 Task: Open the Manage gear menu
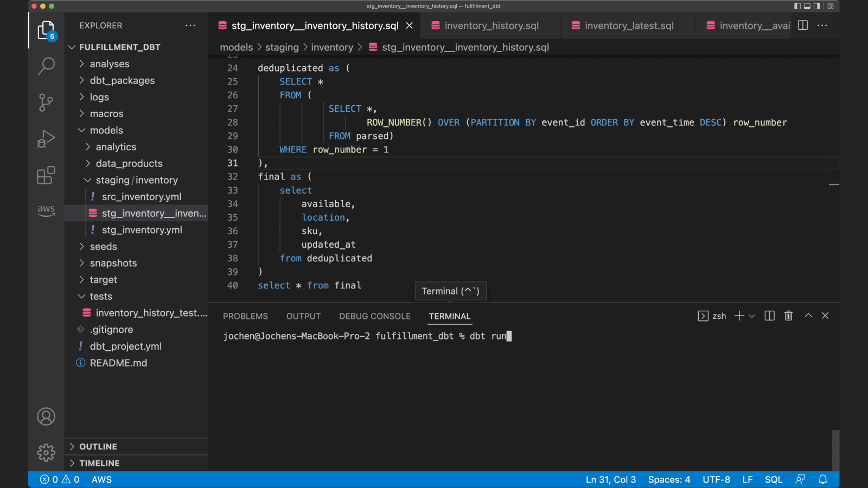pos(46,452)
